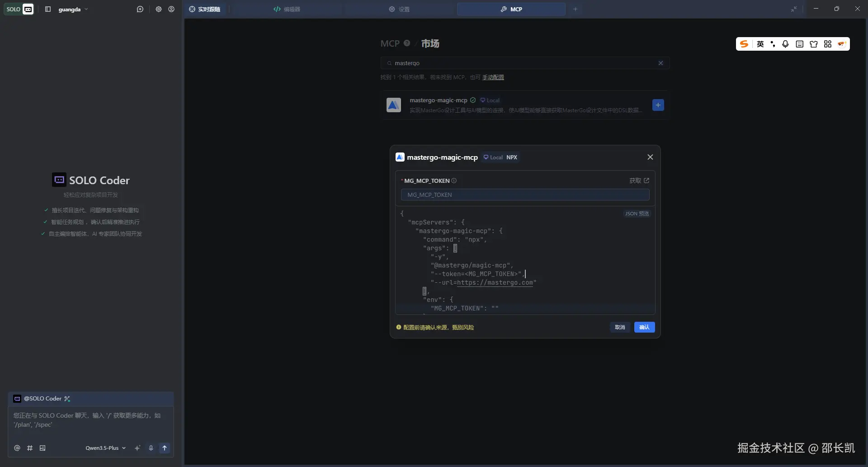Insert a mention with the @ icon
This screenshot has height=467, width=868.
click(17, 448)
